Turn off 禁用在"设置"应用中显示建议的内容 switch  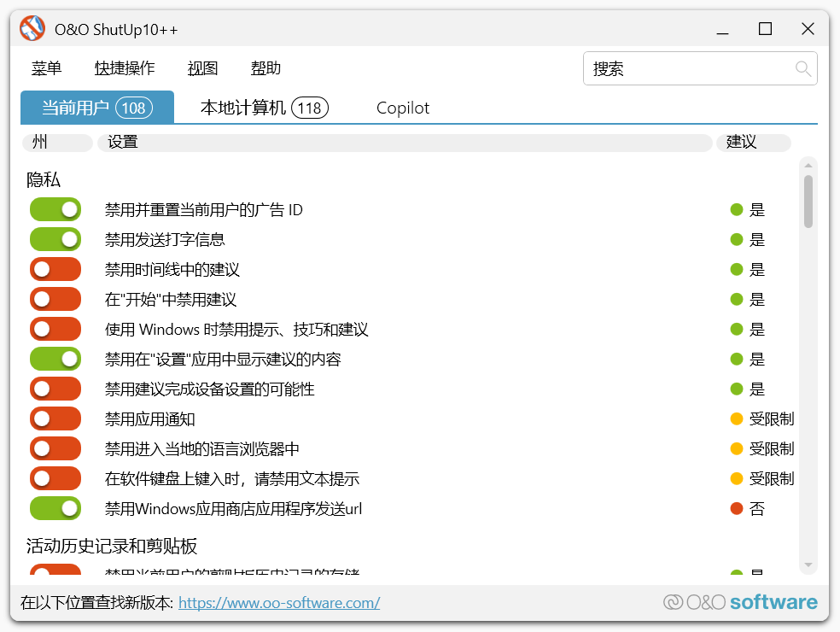[55, 360]
